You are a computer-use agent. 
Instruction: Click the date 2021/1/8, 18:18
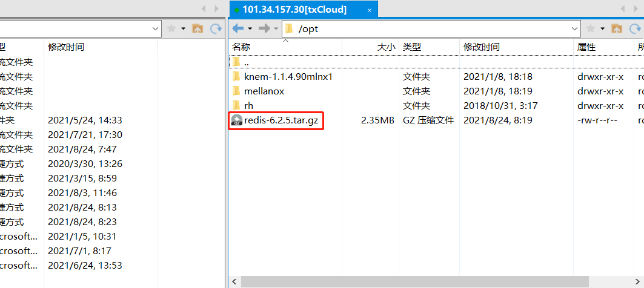coord(498,77)
